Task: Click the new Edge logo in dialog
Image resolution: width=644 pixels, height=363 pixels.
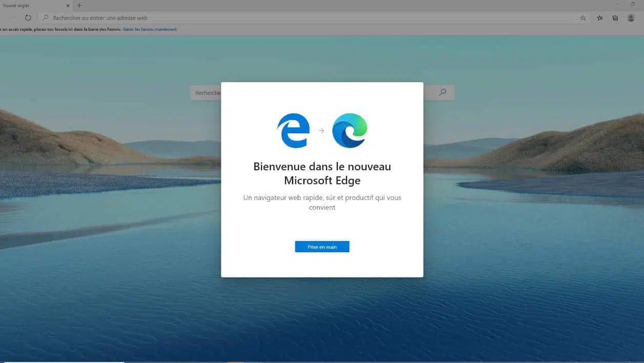Action: [350, 131]
